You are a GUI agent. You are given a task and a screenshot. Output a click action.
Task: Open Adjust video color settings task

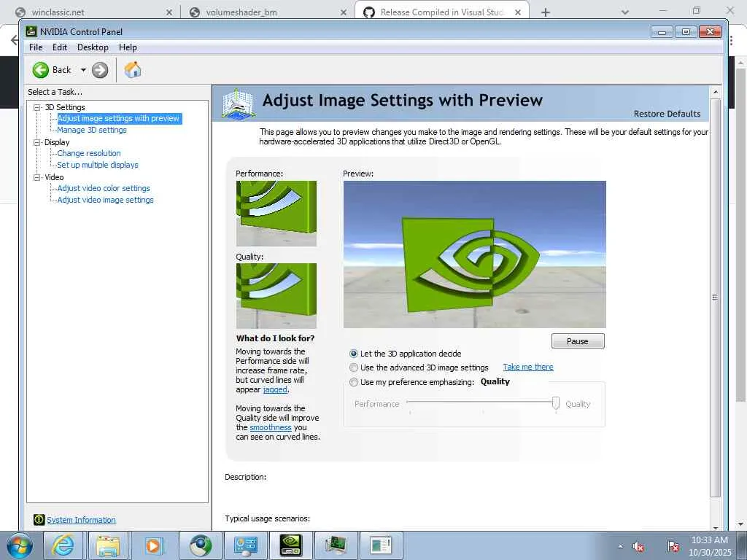(104, 188)
